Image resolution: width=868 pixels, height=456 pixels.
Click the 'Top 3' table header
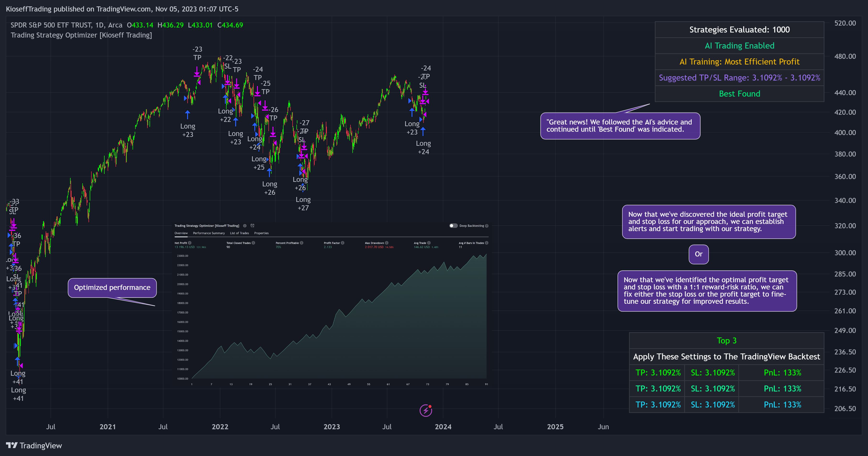pos(726,341)
